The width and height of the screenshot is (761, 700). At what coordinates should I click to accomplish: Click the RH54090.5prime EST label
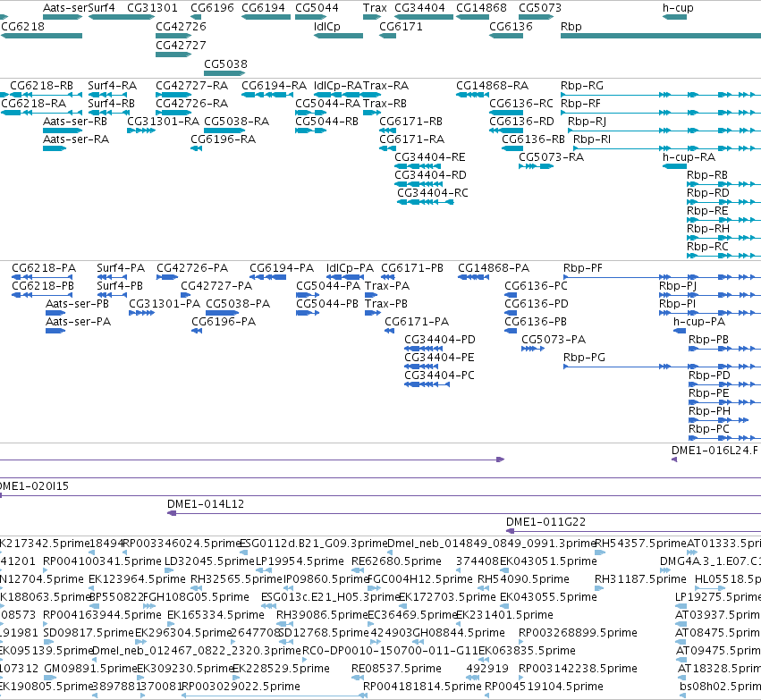(x=523, y=579)
